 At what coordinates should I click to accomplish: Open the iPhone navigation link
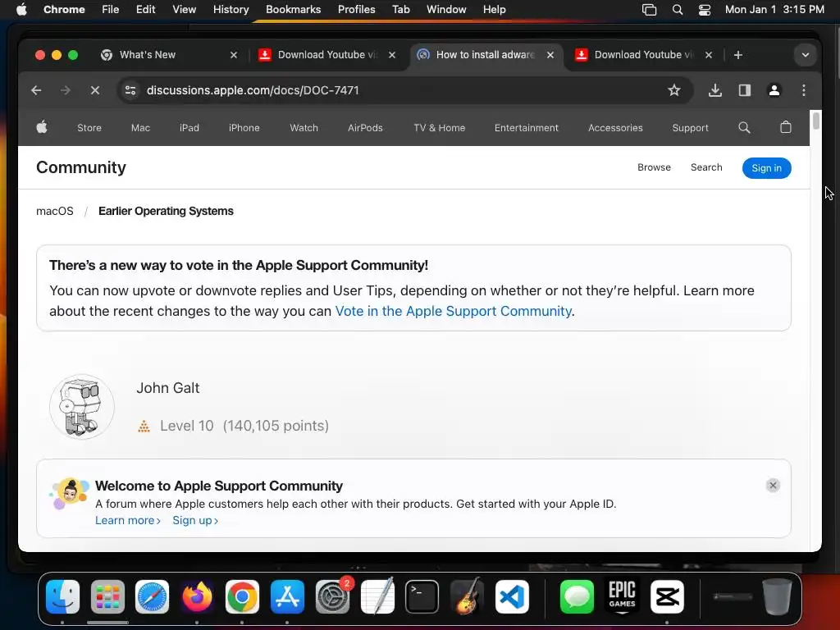tap(244, 128)
